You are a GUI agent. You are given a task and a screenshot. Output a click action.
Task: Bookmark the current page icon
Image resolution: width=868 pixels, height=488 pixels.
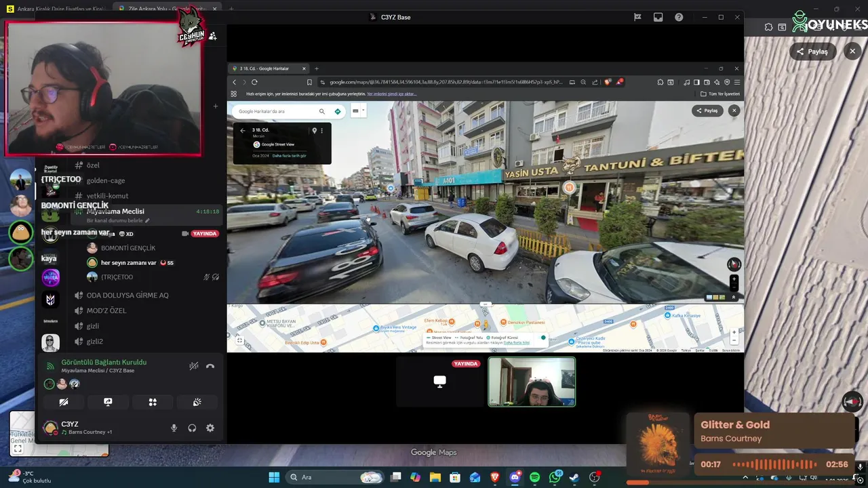tap(310, 82)
